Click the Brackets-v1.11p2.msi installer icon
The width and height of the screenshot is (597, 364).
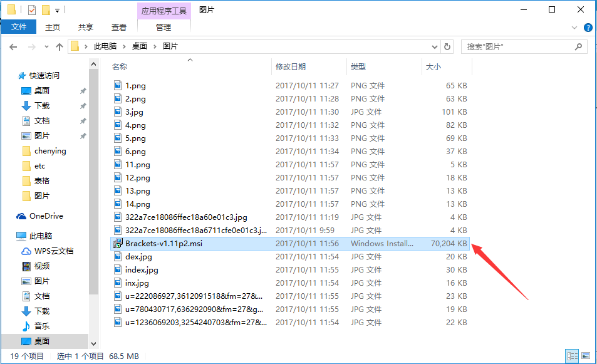point(117,244)
